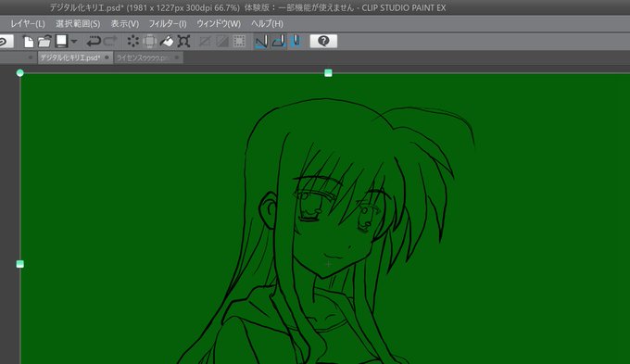
Task: Click the transform center crosshair marker
Action: point(328,264)
